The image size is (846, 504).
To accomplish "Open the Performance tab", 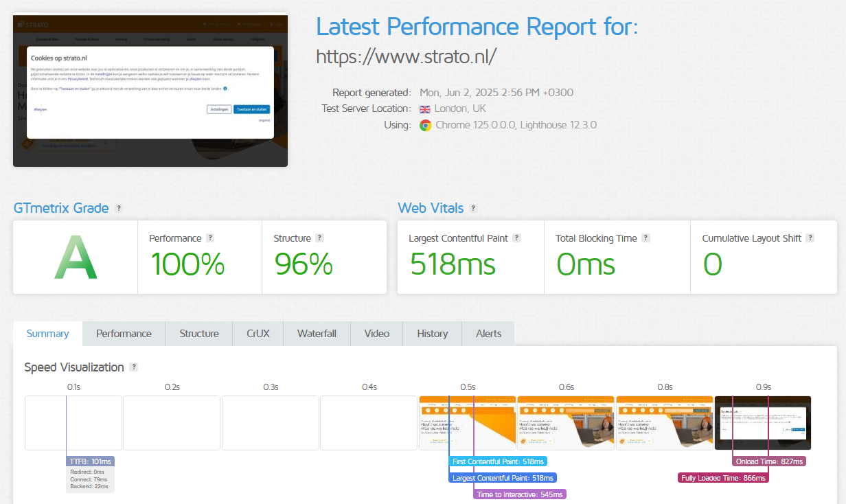I will coord(124,334).
